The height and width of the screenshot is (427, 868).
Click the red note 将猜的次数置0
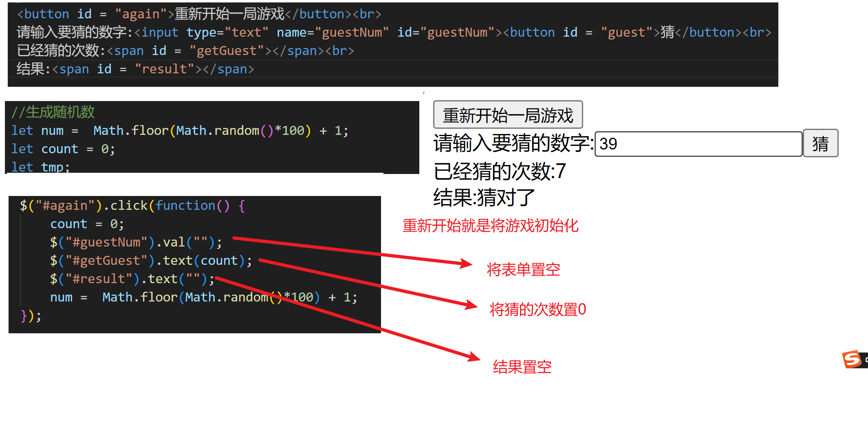(538, 309)
